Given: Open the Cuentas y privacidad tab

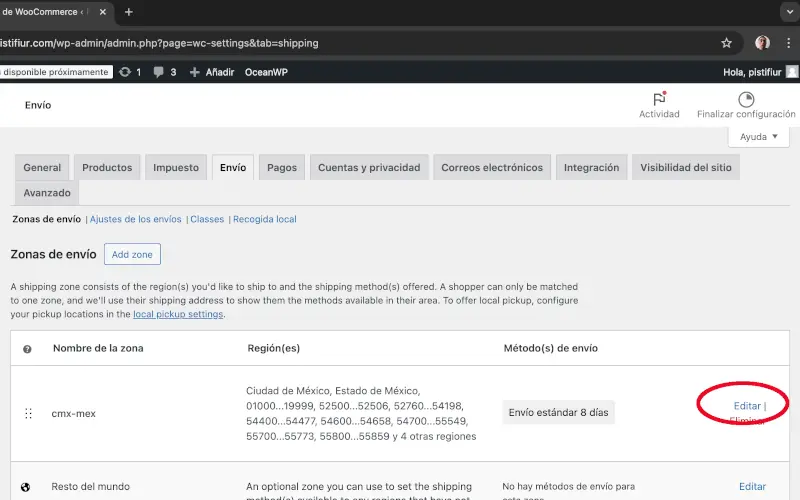Looking at the screenshot, I should pos(369,167).
